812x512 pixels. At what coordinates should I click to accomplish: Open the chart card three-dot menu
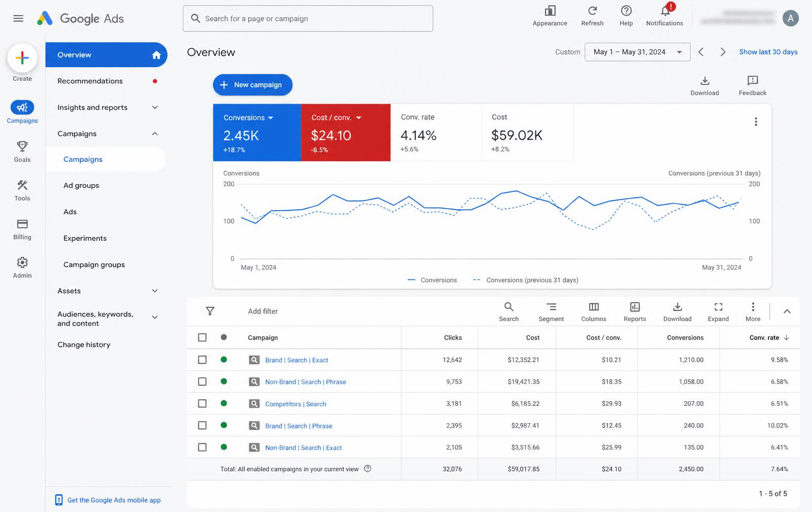(x=756, y=122)
